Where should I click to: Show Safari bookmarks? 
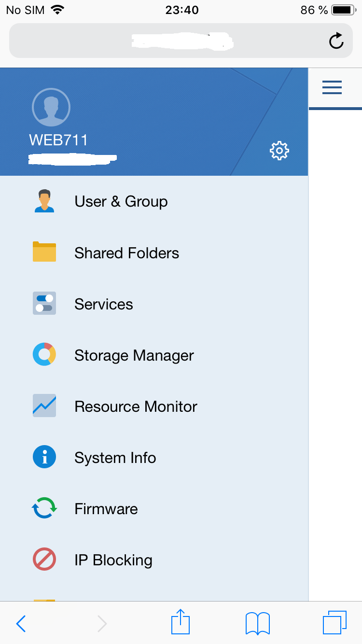click(258, 623)
